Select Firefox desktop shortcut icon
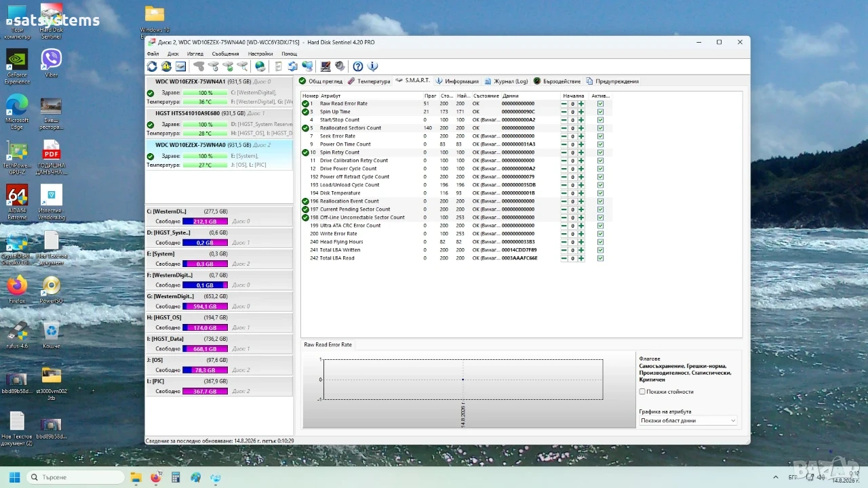Viewport: 868px width, 488px height. tap(17, 290)
